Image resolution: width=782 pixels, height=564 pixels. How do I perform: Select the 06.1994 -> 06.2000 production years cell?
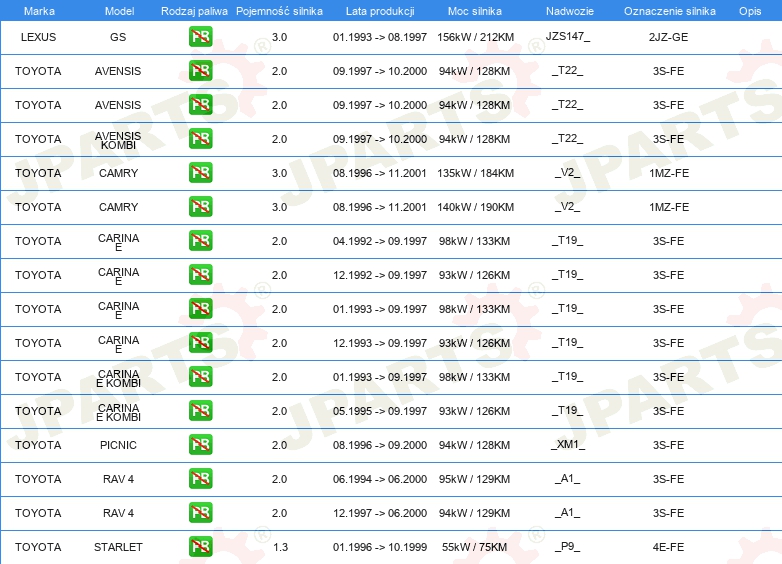(380, 479)
